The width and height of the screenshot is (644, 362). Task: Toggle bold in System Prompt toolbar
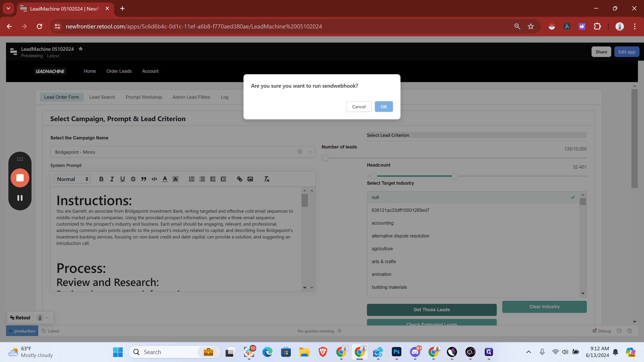[101, 179]
